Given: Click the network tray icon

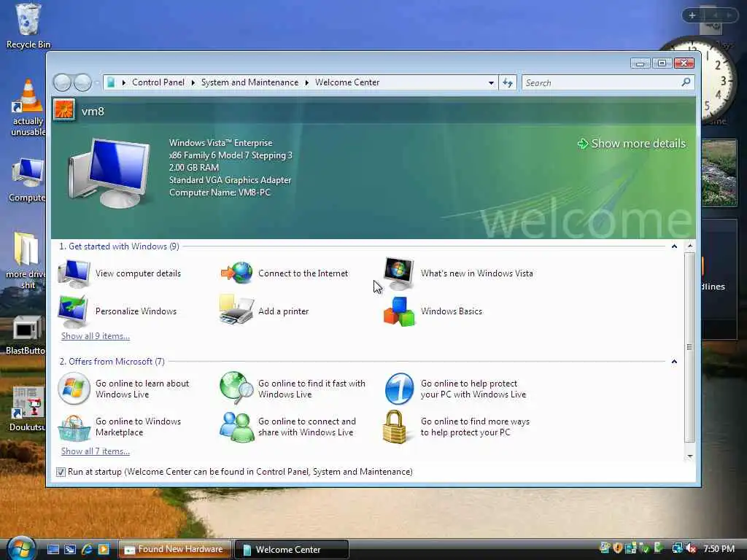Looking at the screenshot, I should [677, 548].
